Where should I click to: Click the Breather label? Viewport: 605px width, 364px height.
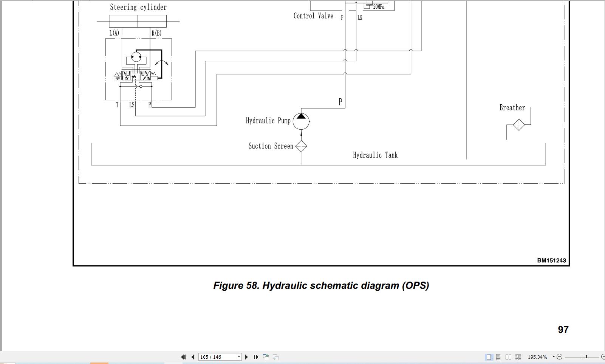512,108
